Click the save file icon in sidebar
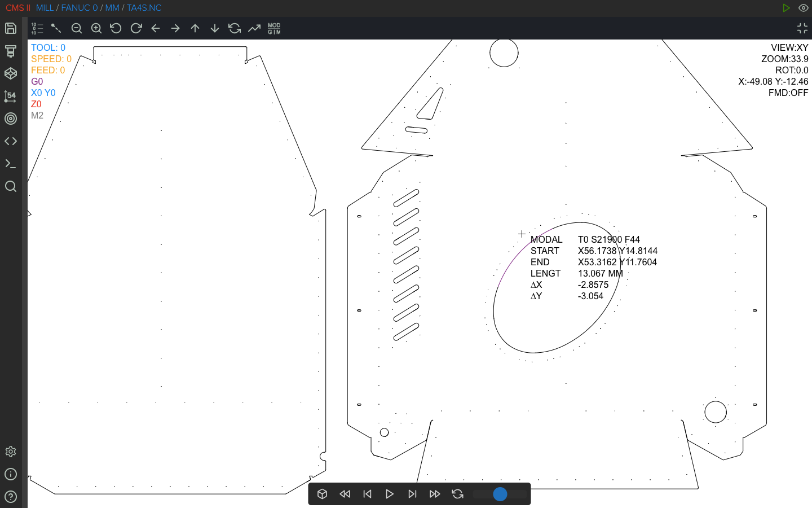 click(11, 28)
